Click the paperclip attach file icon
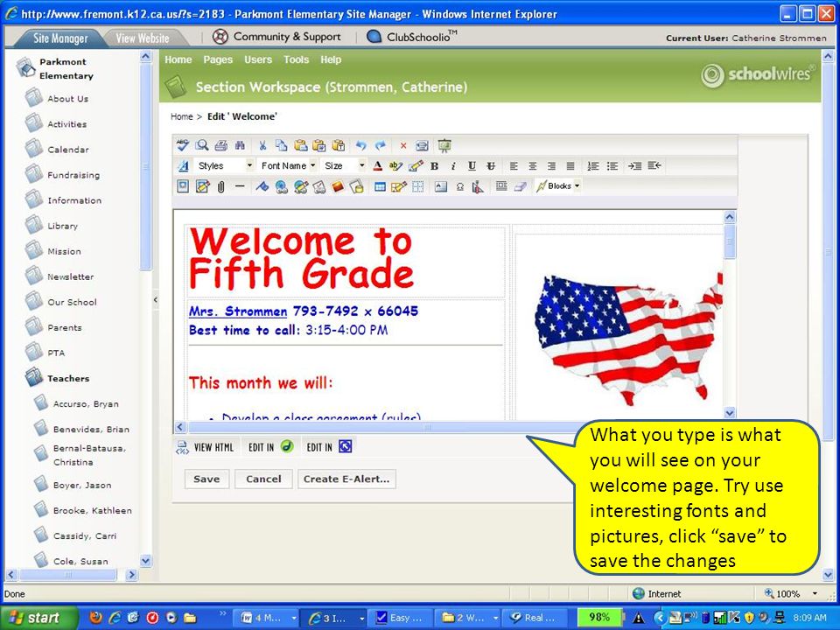 pyautogui.click(x=220, y=186)
